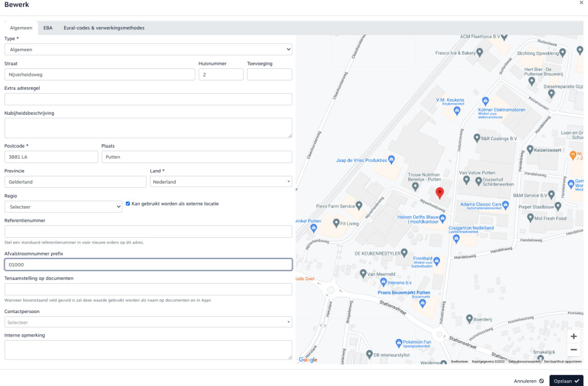Click the red location pin on map
Image resolution: width=588 pixels, height=386 pixels.
point(439,193)
